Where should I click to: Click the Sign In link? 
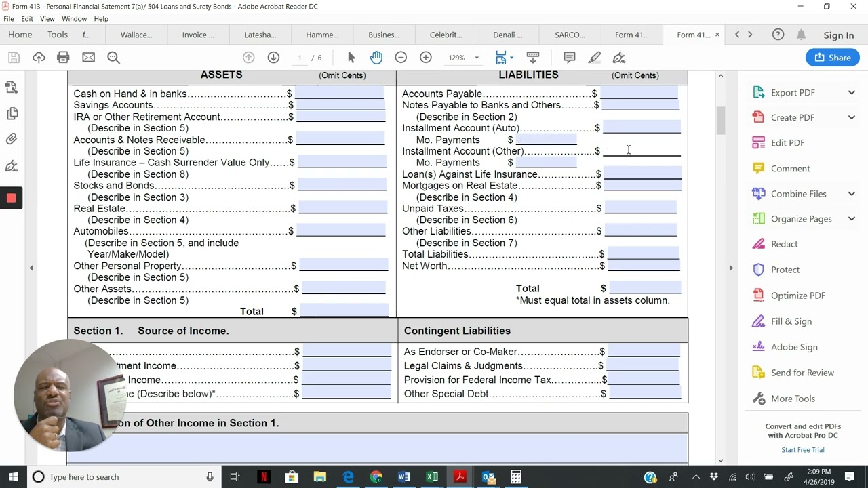pos(839,35)
